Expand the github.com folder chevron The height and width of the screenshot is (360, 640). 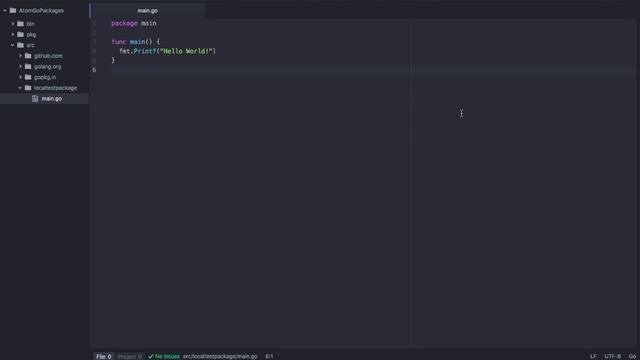(20, 56)
